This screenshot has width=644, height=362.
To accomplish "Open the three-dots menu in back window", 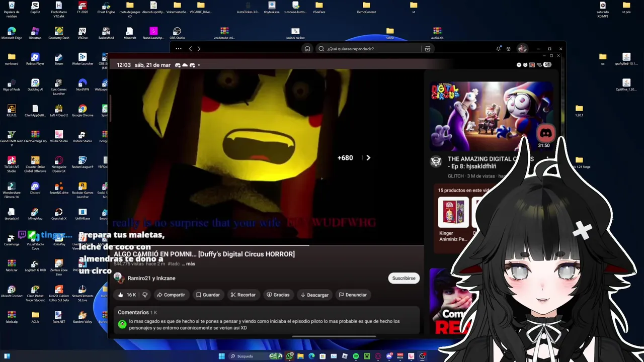I will click(179, 49).
